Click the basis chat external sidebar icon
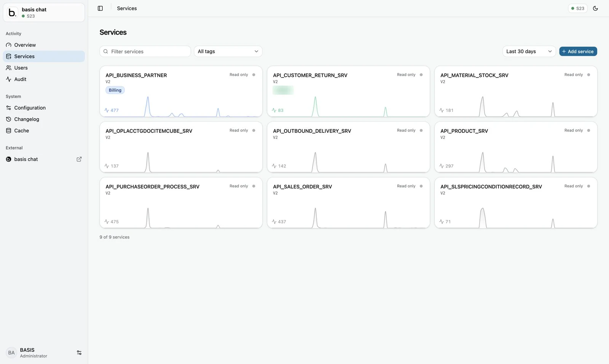Screen dimensions: 609x364 pos(8,159)
